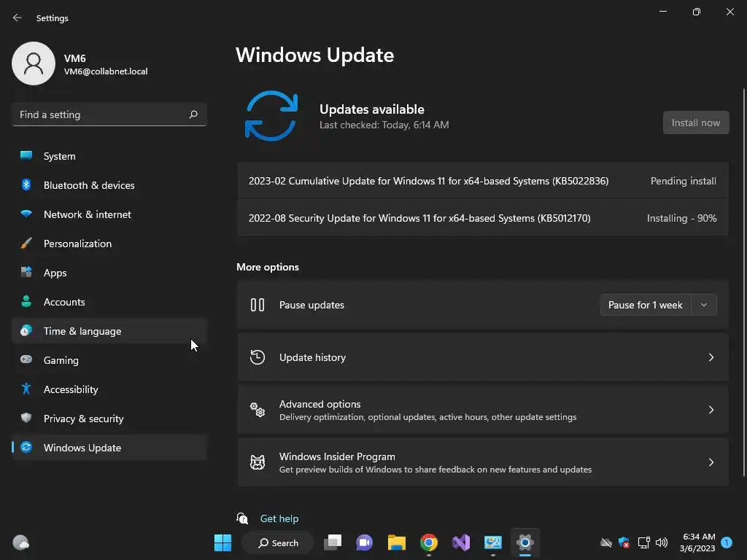
Task: Click the Installing - 90% status text
Action: point(682,218)
